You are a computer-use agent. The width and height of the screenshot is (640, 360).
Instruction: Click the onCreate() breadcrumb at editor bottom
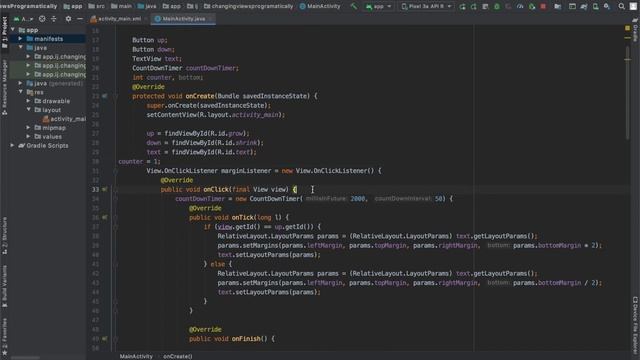tap(178, 356)
